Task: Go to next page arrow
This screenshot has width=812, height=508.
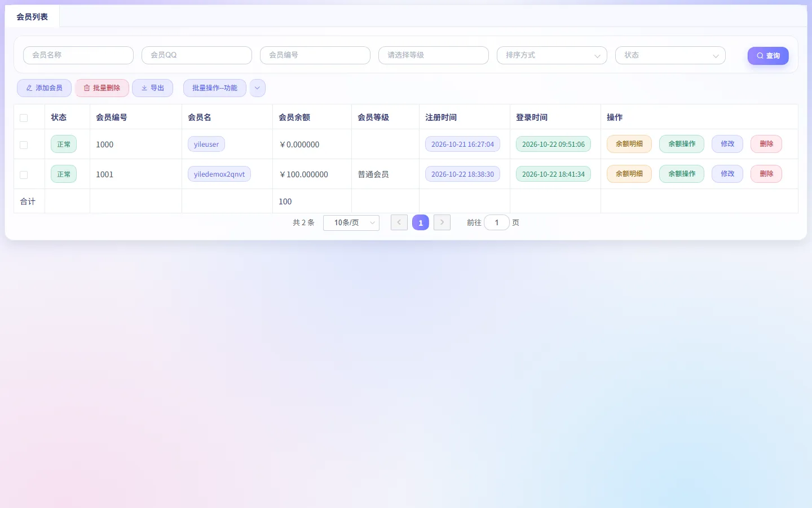Action: click(442, 222)
